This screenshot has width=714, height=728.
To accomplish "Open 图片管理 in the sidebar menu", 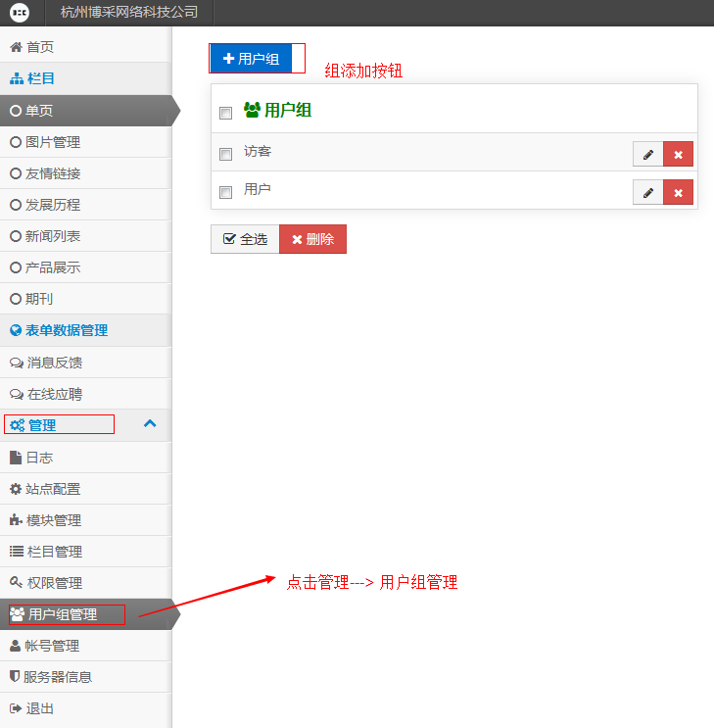I will 53,142.
